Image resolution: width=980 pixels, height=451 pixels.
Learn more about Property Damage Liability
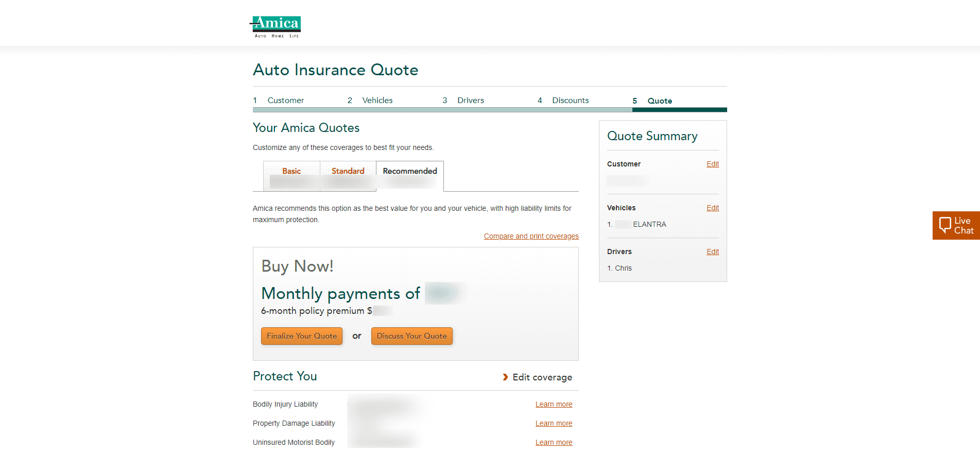point(554,423)
